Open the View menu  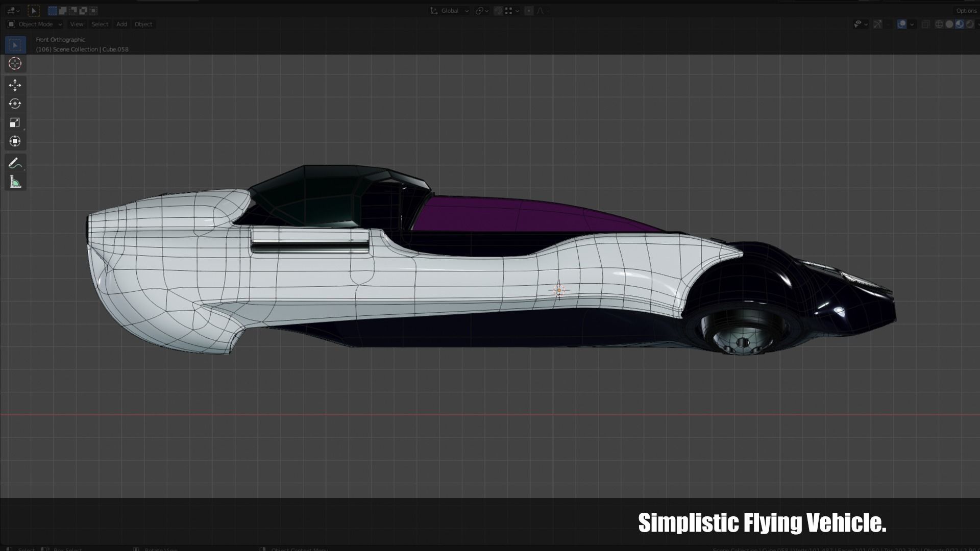[77, 24]
